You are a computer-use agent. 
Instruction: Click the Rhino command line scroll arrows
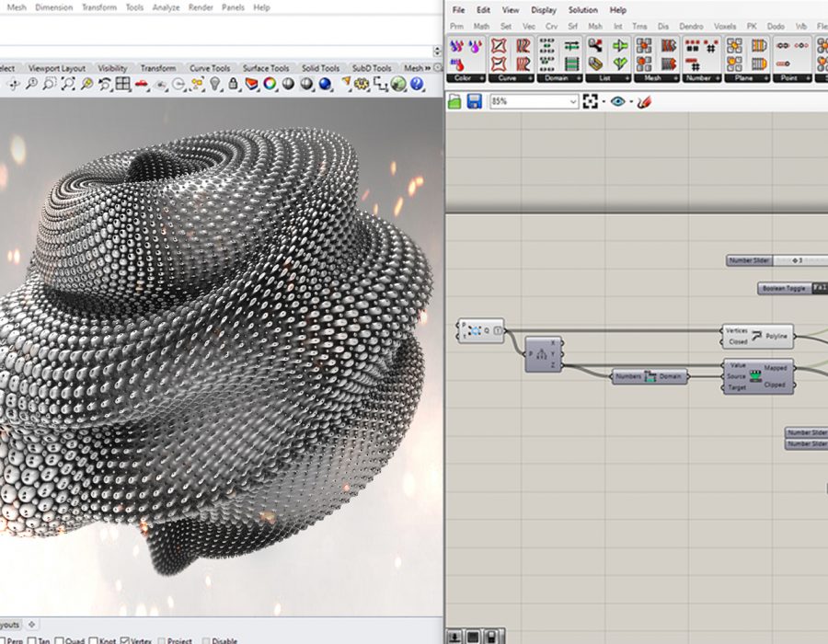pos(437,52)
